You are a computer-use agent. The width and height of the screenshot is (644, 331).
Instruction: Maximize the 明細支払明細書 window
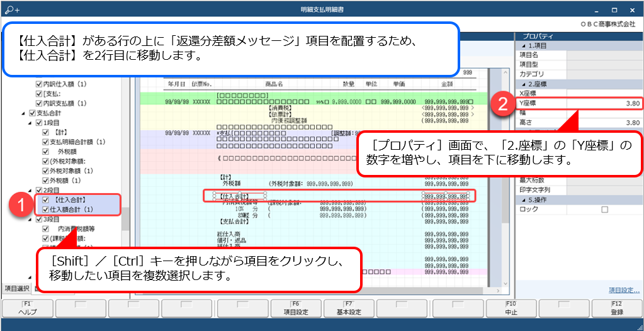(614, 9)
